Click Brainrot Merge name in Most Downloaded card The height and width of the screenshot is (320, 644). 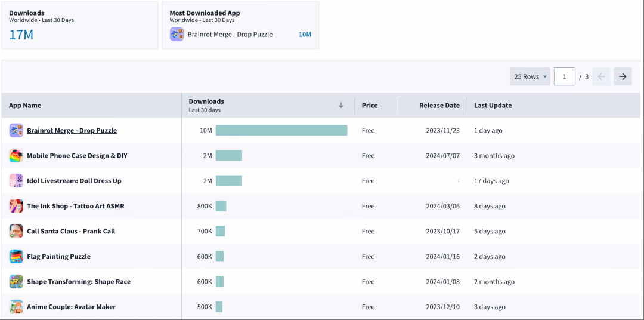pos(230,34)
